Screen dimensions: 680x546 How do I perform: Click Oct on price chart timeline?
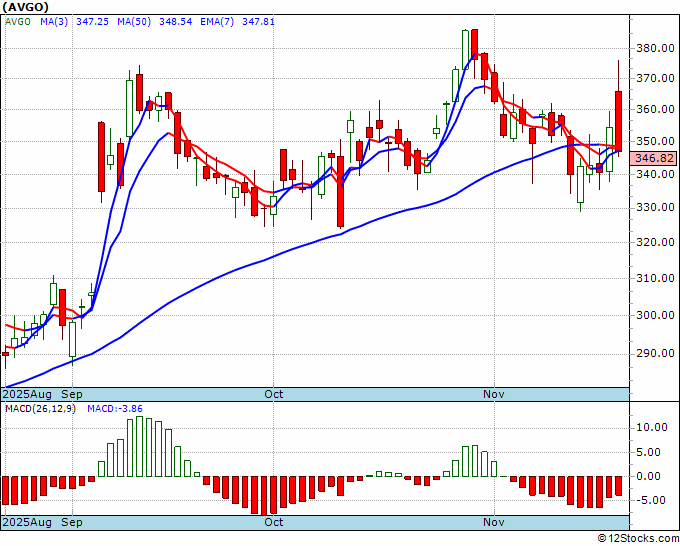pos(274,394)
